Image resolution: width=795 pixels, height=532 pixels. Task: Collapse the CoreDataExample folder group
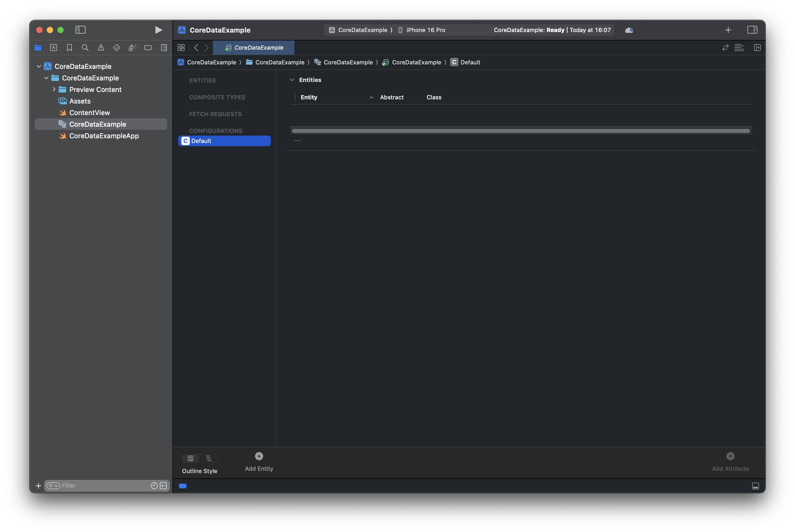click(x=46, y=78)
